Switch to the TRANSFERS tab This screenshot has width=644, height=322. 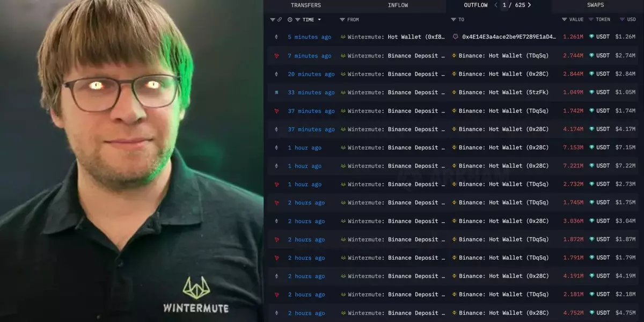306,5
